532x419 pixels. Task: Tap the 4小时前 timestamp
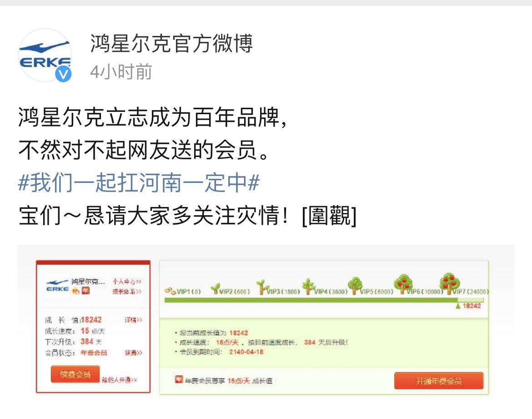point(121,72)
